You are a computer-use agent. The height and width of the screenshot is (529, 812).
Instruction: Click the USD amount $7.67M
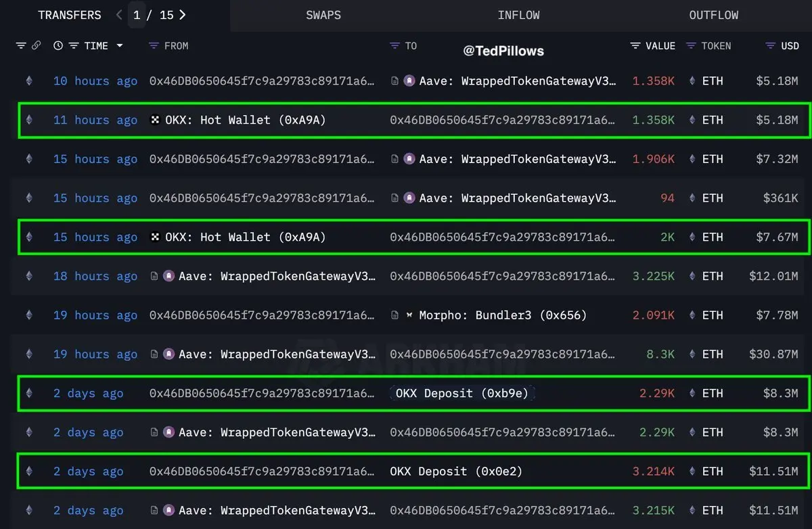[x=777, y=237]
